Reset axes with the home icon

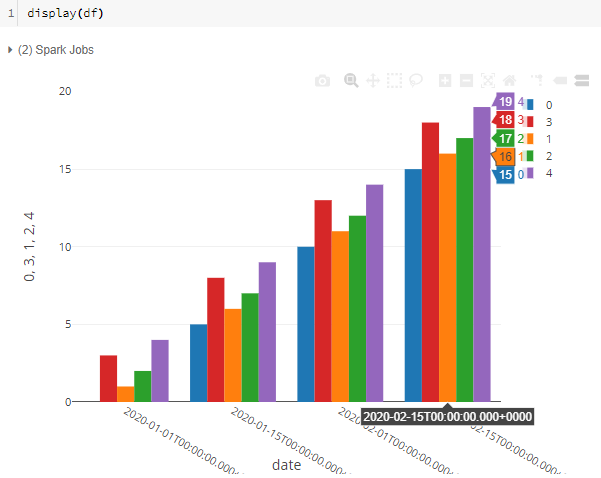(509, 81)
